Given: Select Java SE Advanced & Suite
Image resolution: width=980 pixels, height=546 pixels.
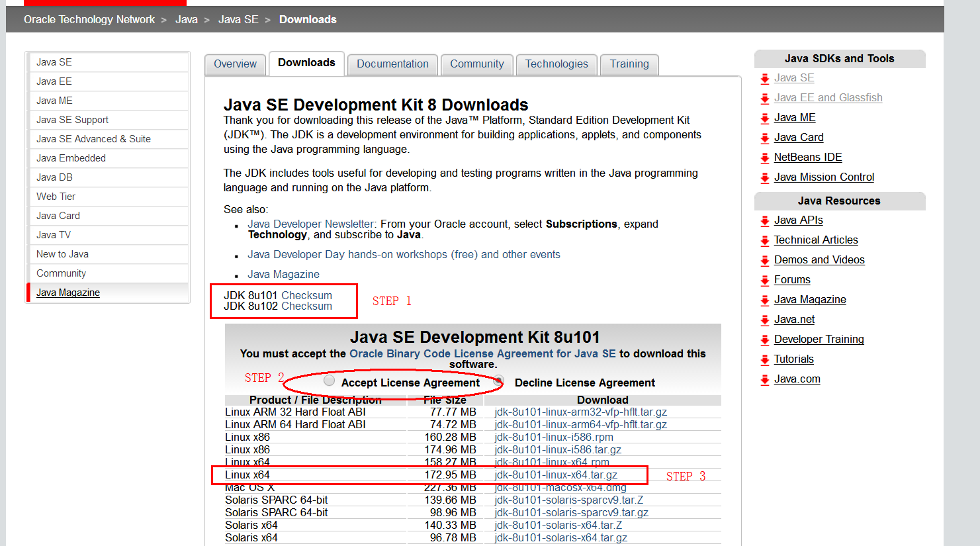Looking at the screenshot, I should click(x=109, y=139).
